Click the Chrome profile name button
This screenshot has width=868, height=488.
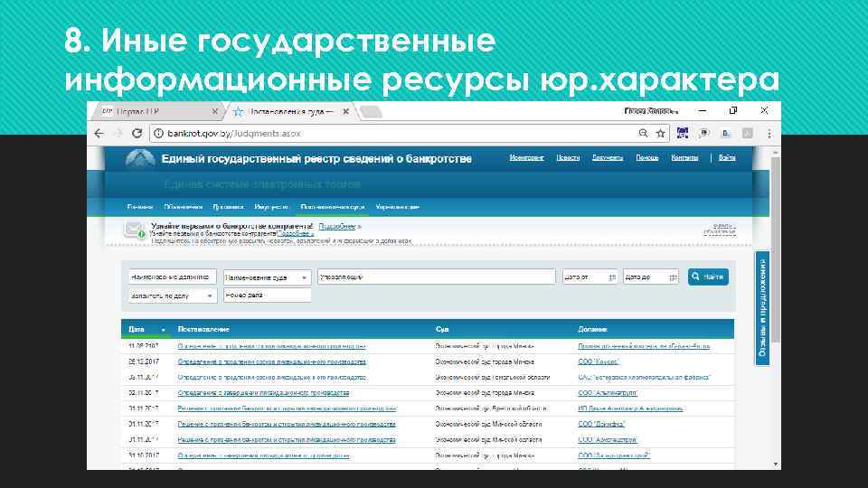tap(651, 110)
